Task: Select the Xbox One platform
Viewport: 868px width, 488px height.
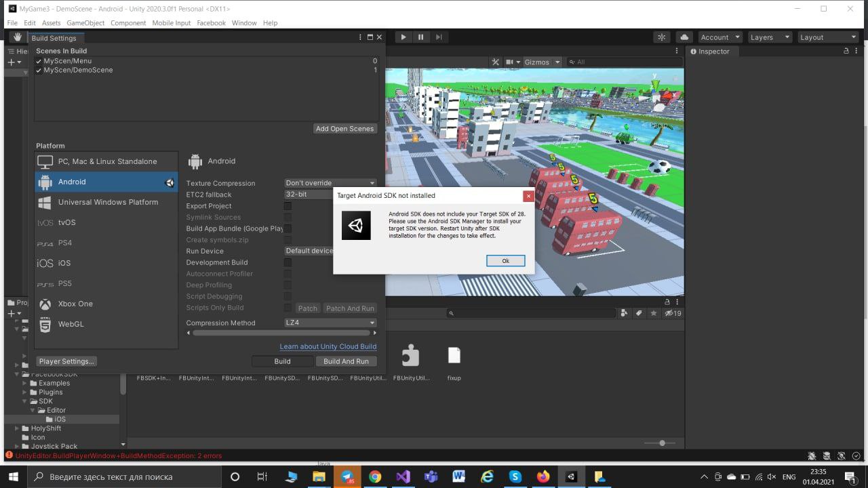Action: click(106, 304)
